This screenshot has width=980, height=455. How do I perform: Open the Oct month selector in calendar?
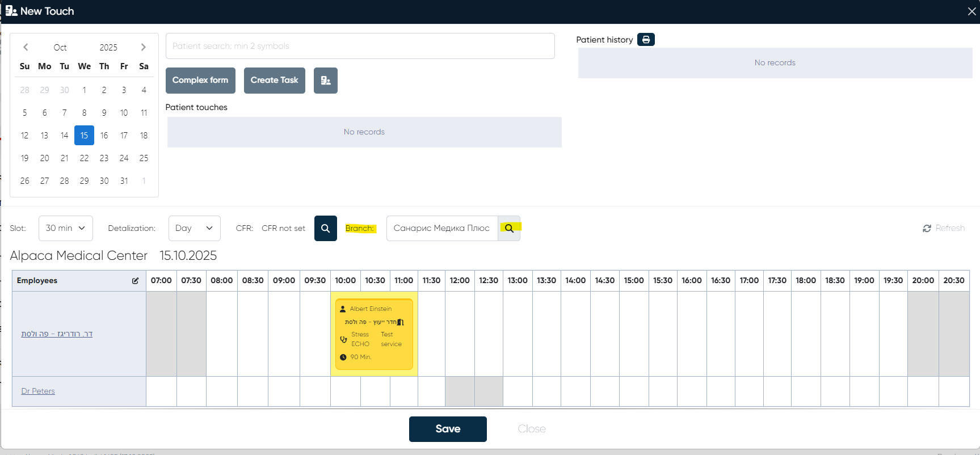point(60,48)
